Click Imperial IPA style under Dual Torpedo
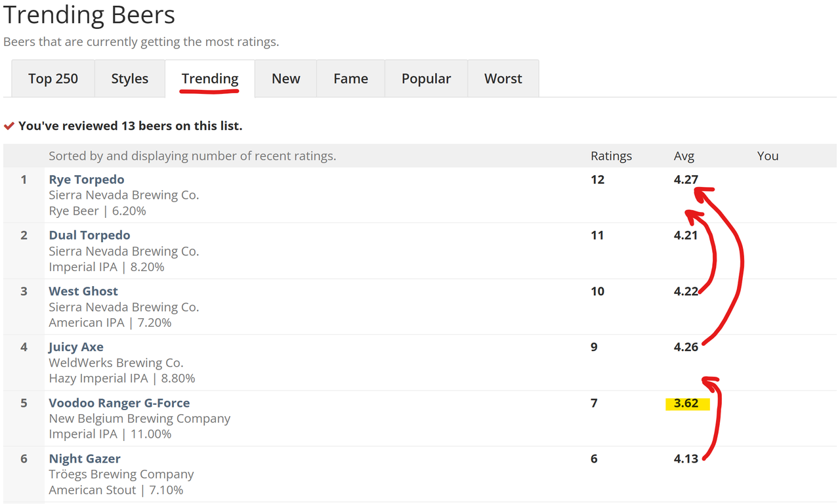 pos(83,267)
